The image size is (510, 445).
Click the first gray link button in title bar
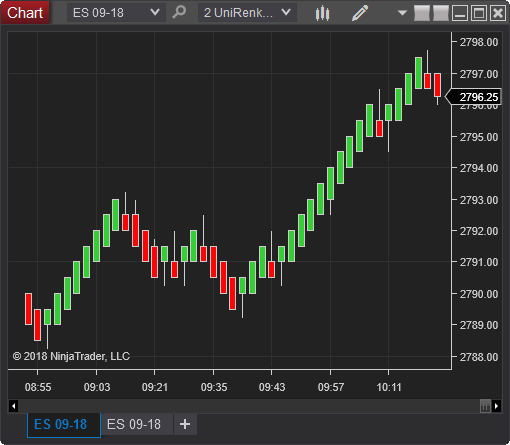(422, 13)
